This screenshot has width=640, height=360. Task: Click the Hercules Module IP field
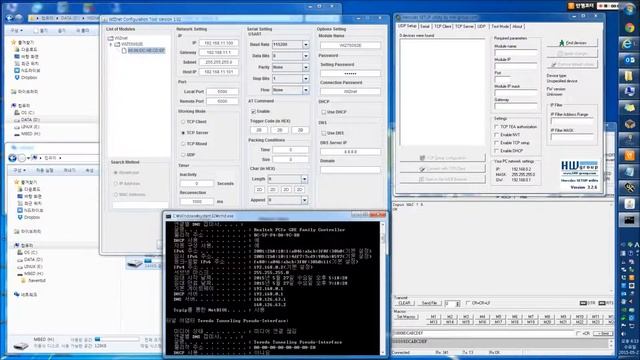516,66
